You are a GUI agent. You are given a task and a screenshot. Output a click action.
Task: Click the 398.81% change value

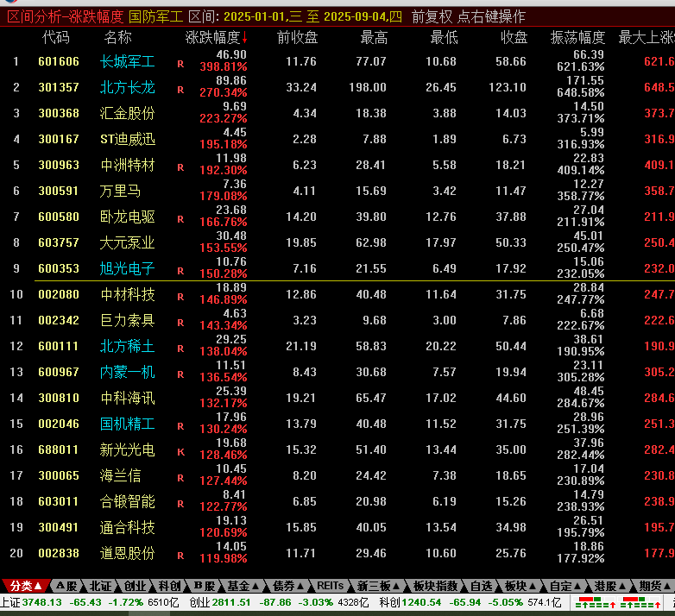[x=224, y=67]
